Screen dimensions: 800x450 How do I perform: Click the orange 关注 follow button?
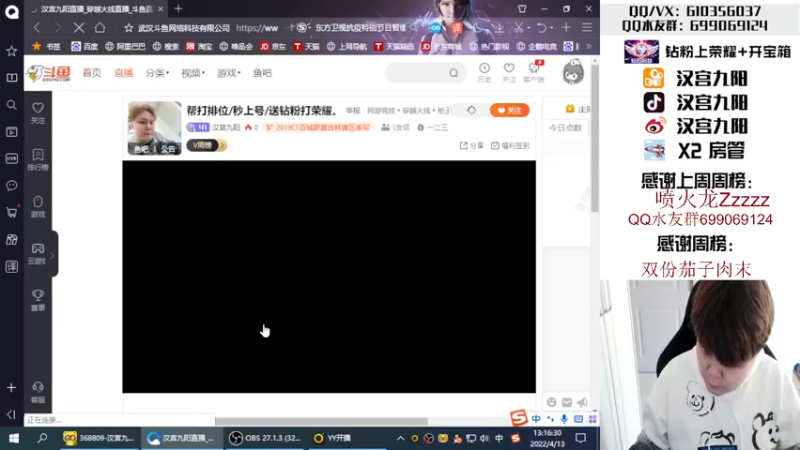[509, 110]
